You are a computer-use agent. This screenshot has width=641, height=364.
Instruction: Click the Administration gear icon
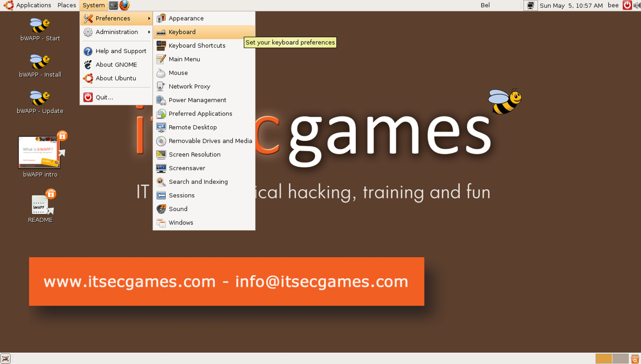tap(88, 32)
